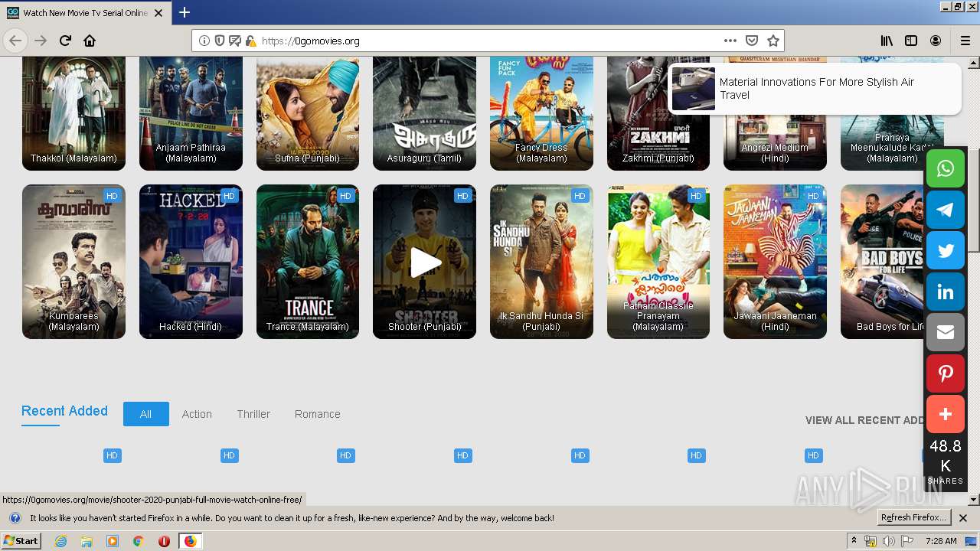Share page via WhatsApp icon
The image size is (980, 551).
[946, 168]
